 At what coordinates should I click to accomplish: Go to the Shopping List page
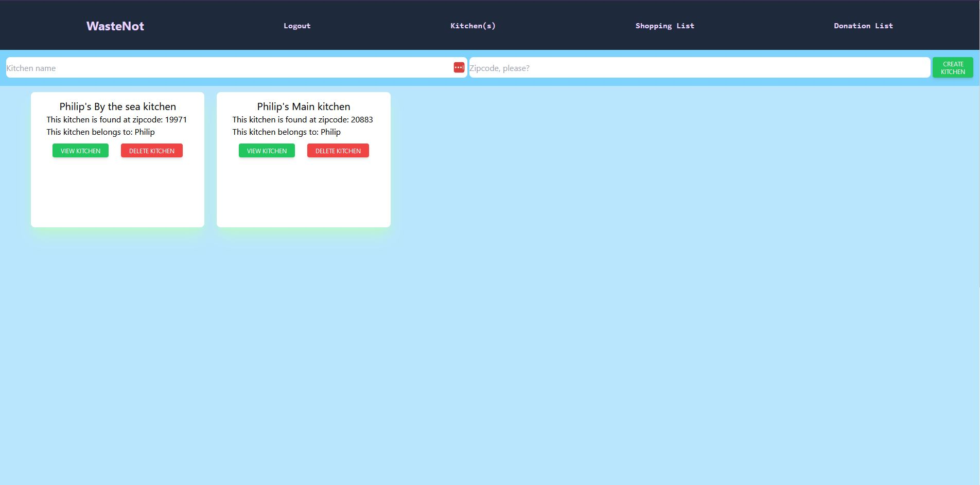(664, 26)
